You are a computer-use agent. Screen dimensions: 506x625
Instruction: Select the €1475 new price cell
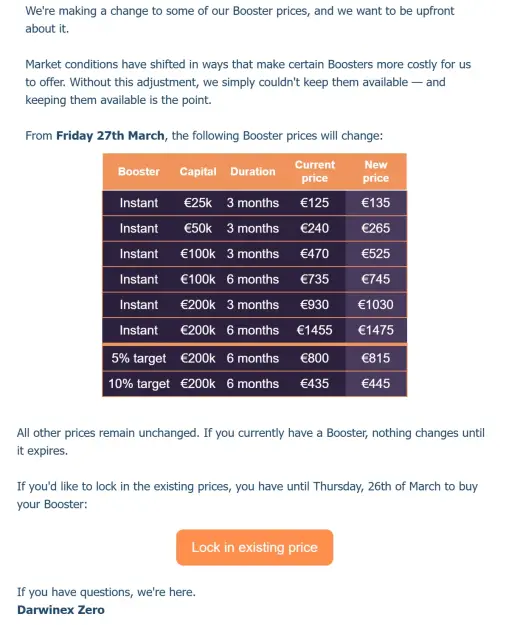coord(376,330)
